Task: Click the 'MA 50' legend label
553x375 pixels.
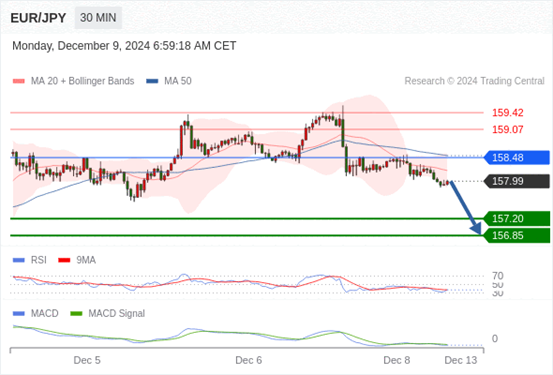Action: pyautogui.click(x=178, y=81)
